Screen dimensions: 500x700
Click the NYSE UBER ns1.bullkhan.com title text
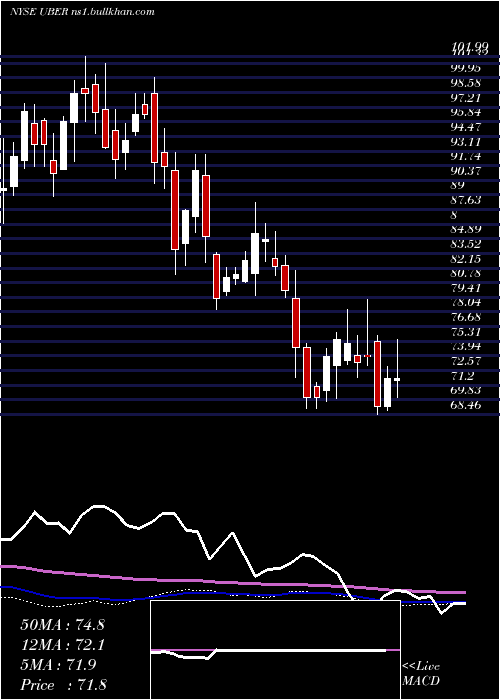(x=82, y=11)
